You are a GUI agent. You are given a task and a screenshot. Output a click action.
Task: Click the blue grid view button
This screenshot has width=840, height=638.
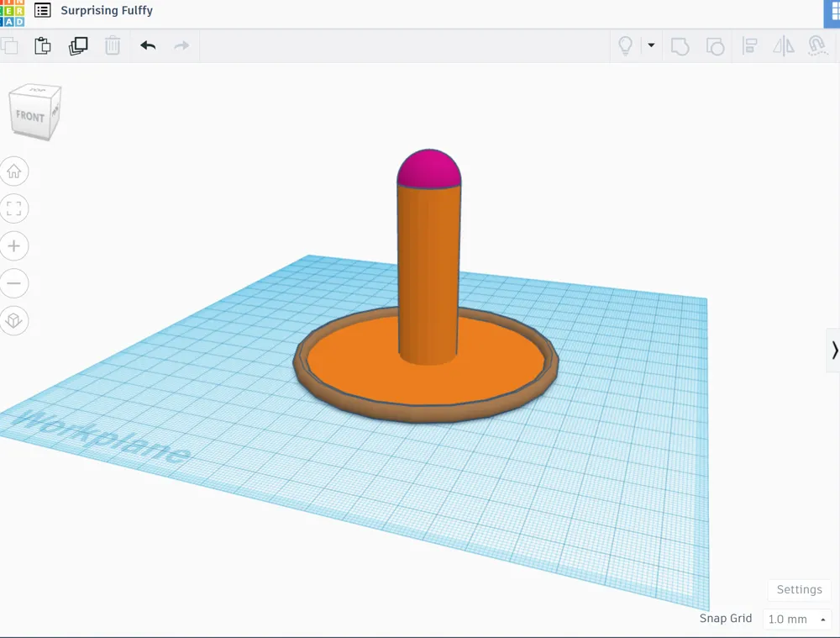tap(833, 13)
